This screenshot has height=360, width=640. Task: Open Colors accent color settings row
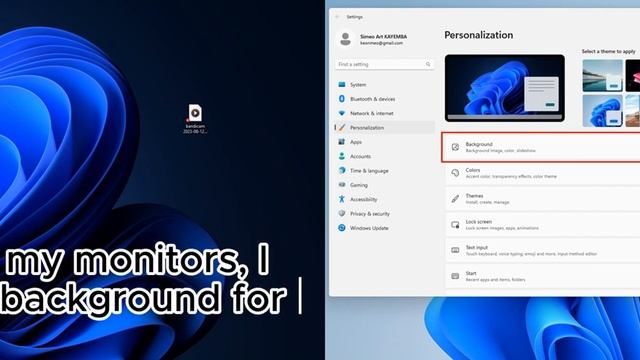pos(542,173)
